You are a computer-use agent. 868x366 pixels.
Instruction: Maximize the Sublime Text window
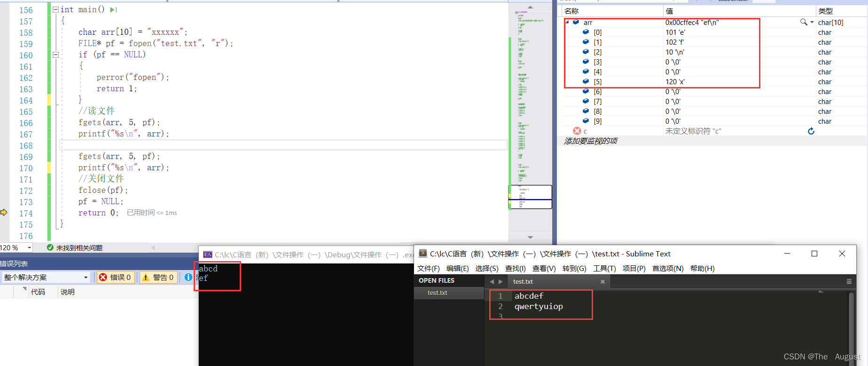[x=814, y=254]
